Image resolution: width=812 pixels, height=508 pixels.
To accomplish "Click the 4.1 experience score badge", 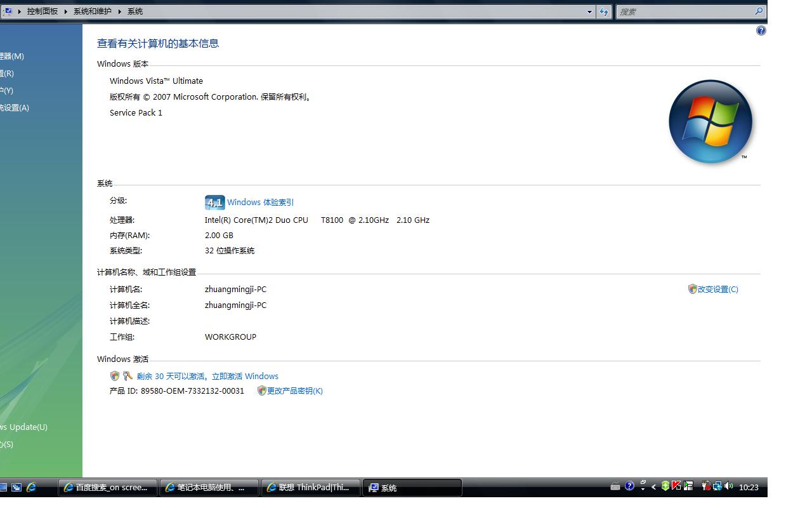I will pos(214,203).
